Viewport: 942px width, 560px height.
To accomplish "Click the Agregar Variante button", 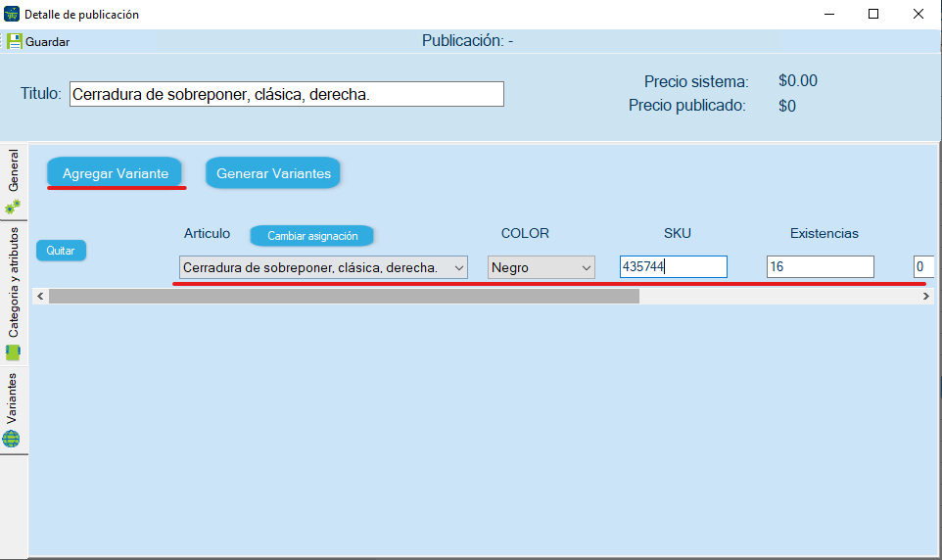I will (115, 173).
